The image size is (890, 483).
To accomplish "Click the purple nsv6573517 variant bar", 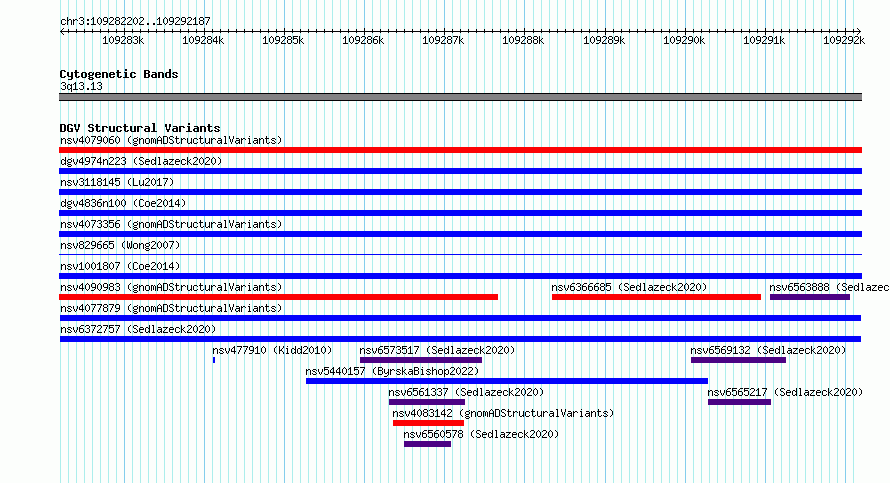I will (421, 360).
